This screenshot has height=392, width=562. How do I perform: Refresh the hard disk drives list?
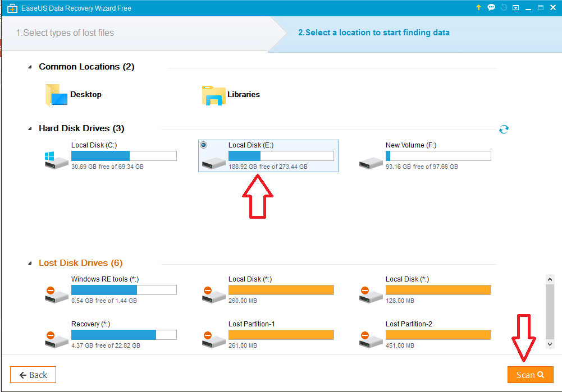coord(504,129)
